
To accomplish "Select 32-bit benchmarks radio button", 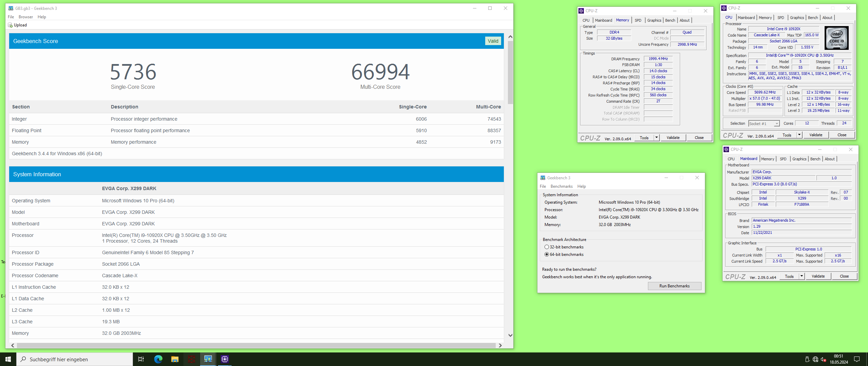I will click(x=547, y=247).
